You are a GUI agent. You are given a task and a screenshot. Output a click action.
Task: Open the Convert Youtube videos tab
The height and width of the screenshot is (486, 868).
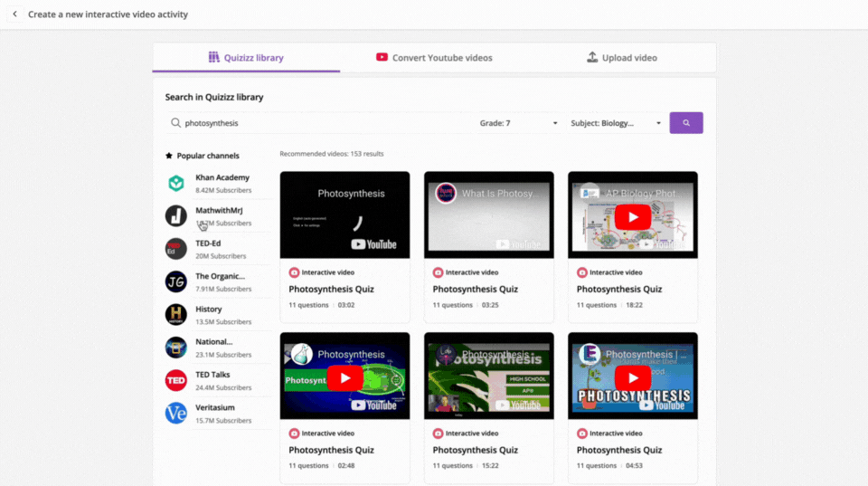[x=434, y=58]
